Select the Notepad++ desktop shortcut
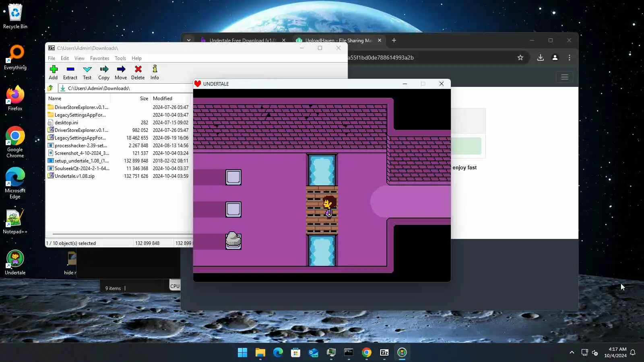Viewport: 644px width, 362px height. [15, 222]
